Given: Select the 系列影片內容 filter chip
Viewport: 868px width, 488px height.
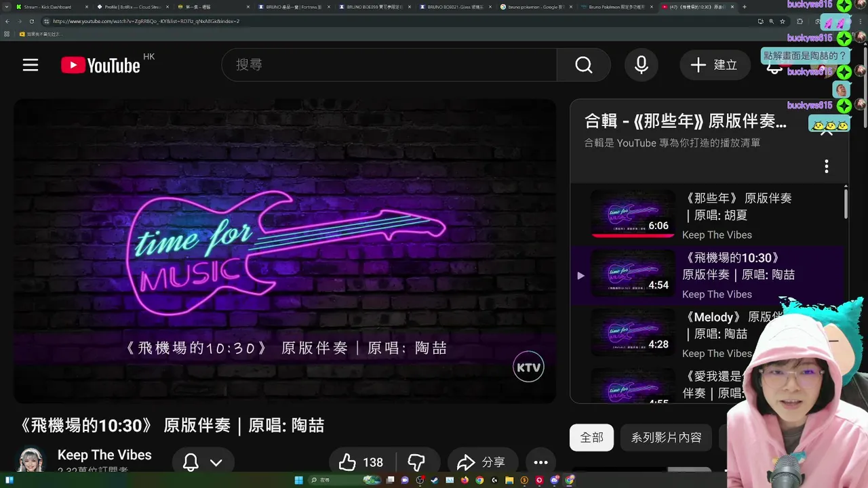Looking at the screenshot, I should tap(667, 438).
